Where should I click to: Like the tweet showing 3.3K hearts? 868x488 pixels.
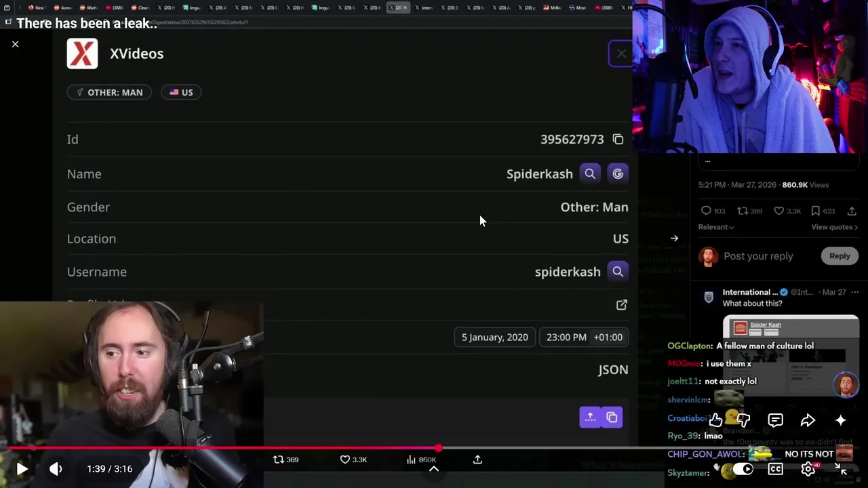787,211
